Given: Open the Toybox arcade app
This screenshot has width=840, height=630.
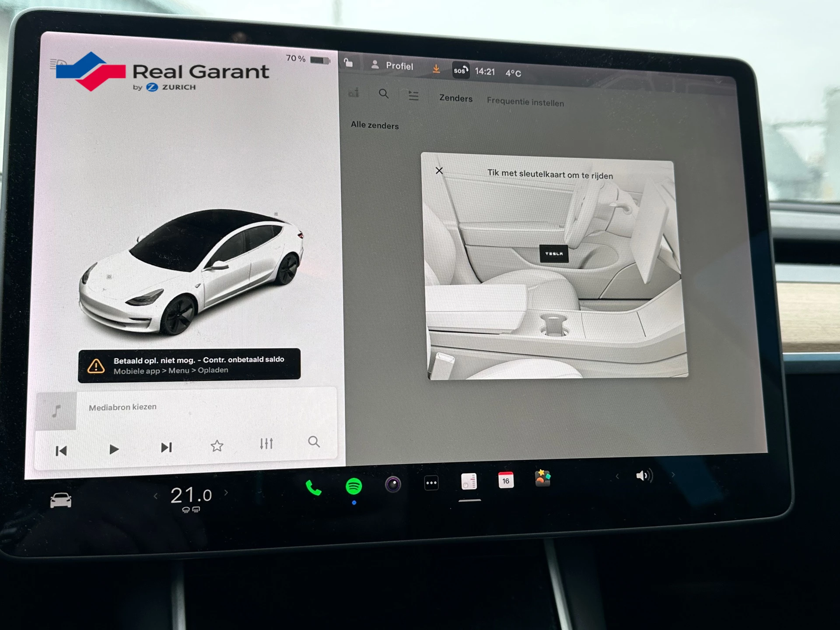Looking at the screenshot, I should (x=542, y=478).
